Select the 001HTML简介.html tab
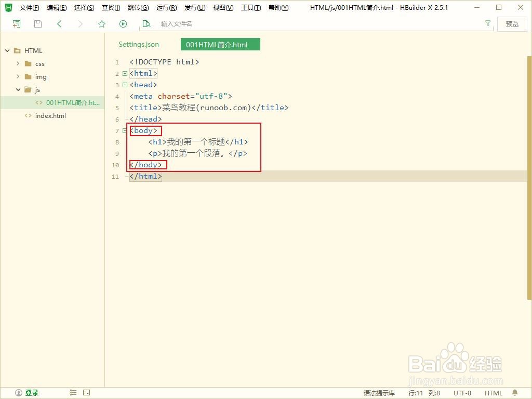This screenshot has height=399, width=532. point(220,45)
